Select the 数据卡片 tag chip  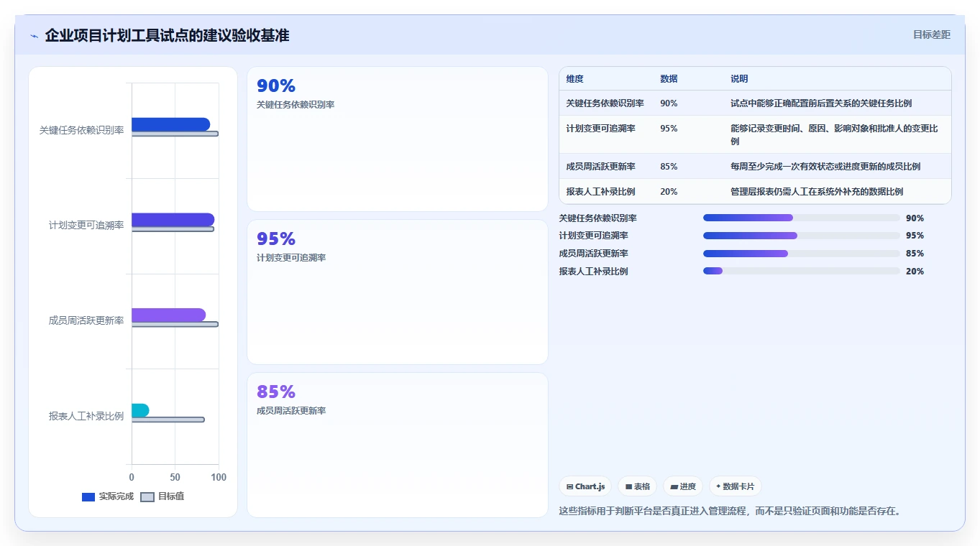pos(735,486)
